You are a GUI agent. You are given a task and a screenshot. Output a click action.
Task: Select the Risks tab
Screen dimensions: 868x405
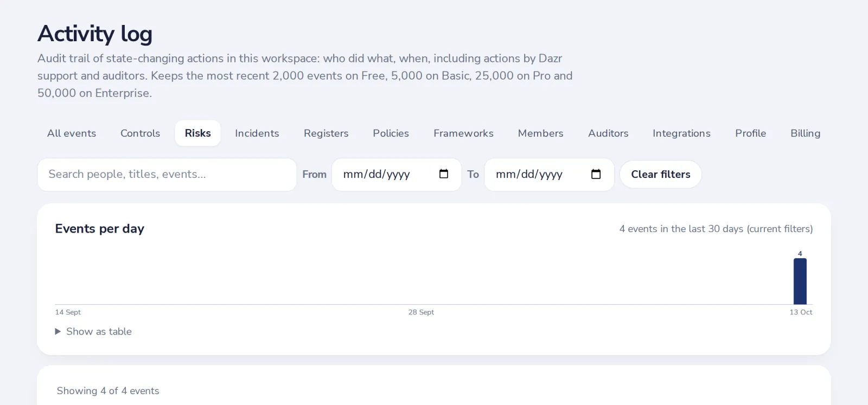click(197, 133)
